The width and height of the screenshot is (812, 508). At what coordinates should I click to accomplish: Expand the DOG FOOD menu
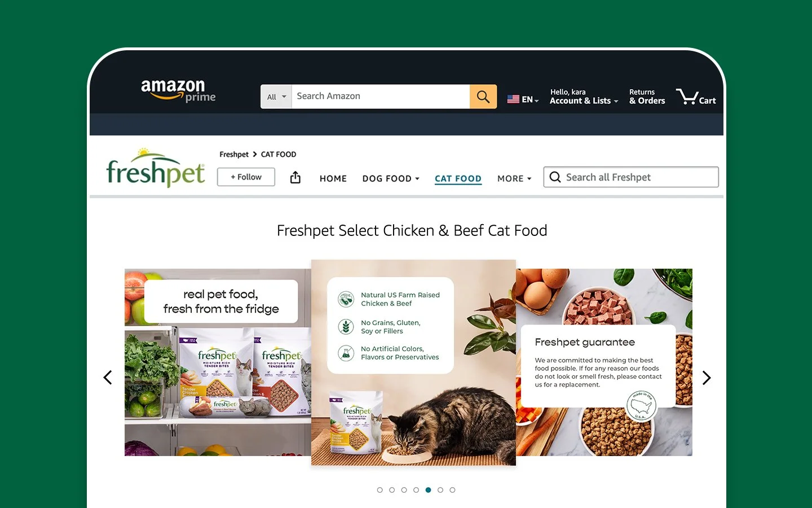point(391,178)
